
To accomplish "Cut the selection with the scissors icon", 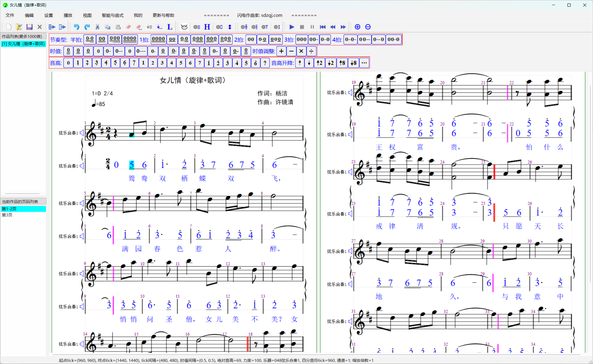I will 97,27.
